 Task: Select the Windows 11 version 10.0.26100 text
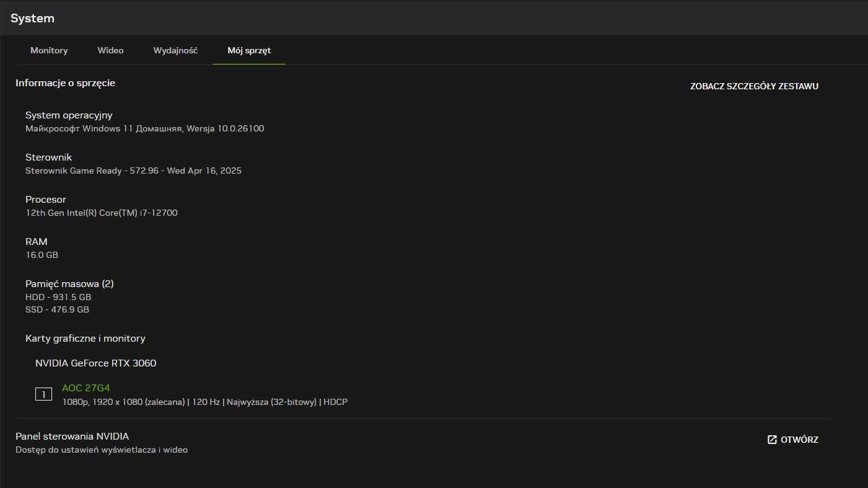point(144,128)
